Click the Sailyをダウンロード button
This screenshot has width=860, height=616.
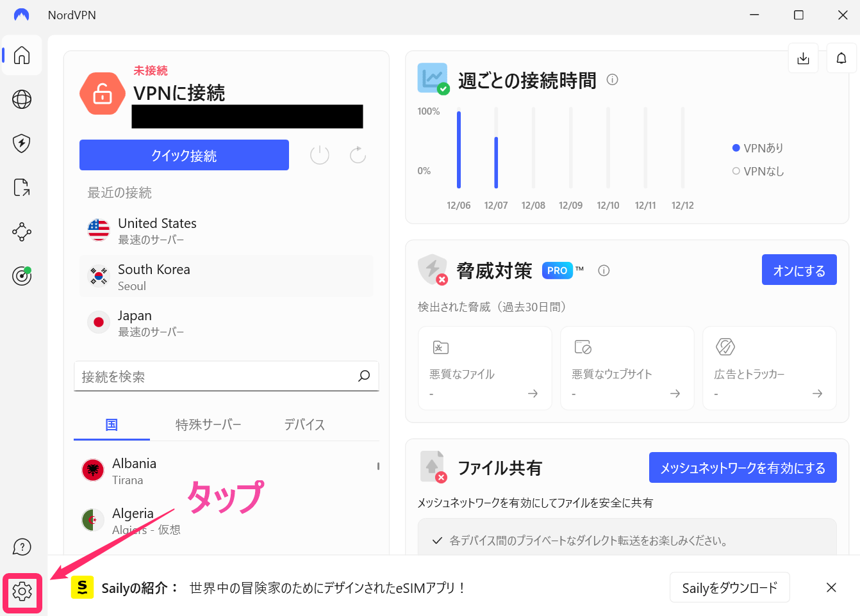[729, 587]
